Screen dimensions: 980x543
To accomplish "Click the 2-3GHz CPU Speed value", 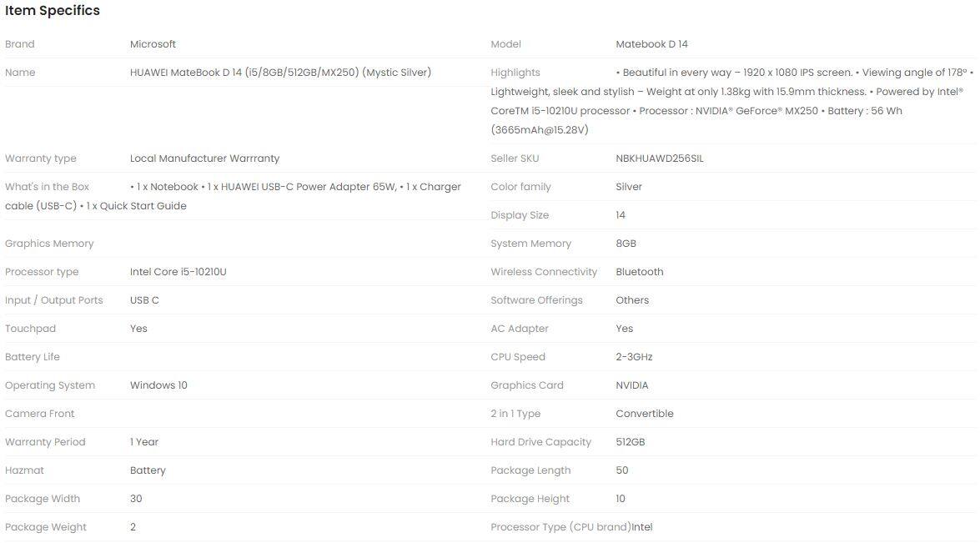I will pos(634,357).
